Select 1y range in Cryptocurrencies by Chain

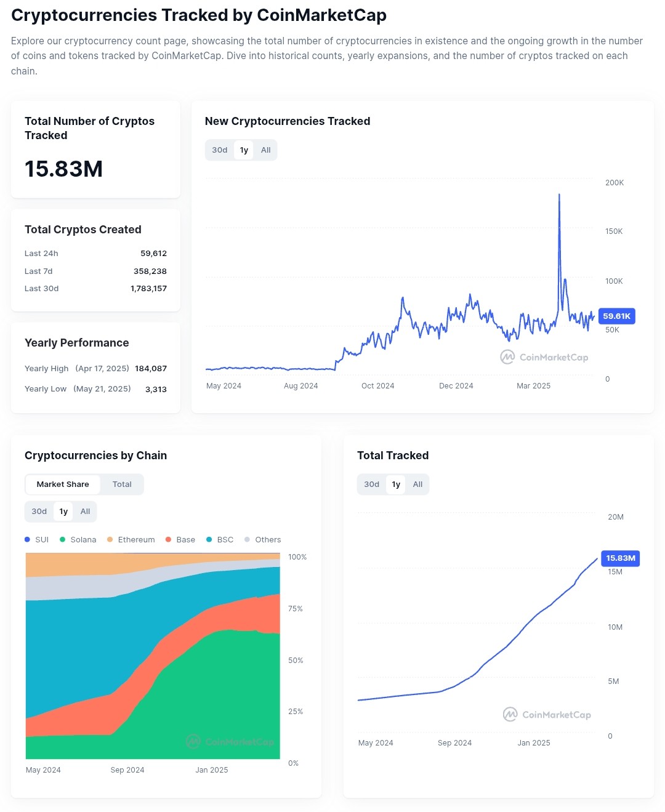[63, 512]
